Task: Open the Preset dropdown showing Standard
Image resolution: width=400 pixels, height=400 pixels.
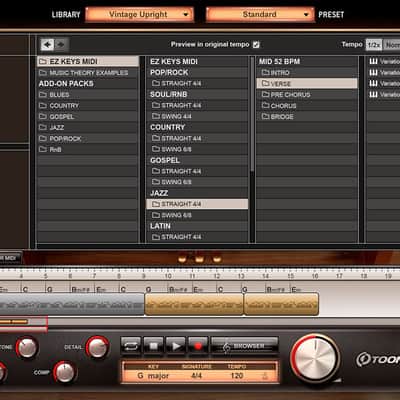Action: pos(260,15)
